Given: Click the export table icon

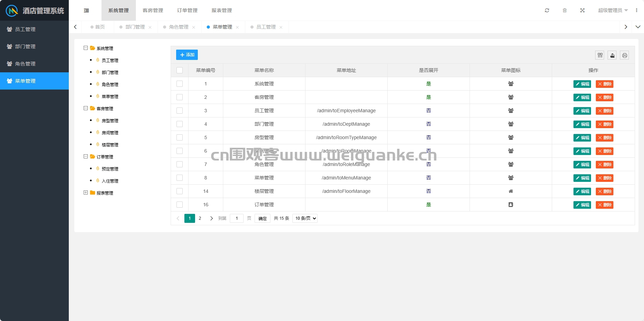Looking at the screenshot, I should (612, 55).
